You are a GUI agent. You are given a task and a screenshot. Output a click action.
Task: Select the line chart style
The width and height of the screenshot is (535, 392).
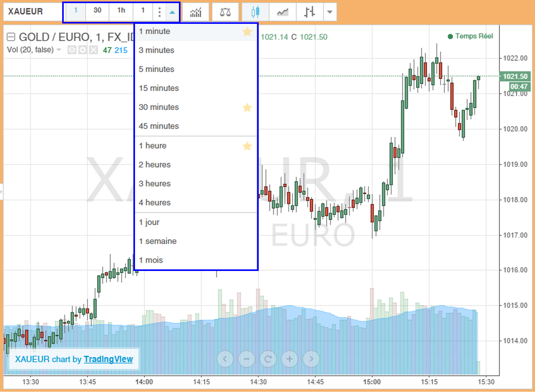pyautogui.click(x=283, y=12)
